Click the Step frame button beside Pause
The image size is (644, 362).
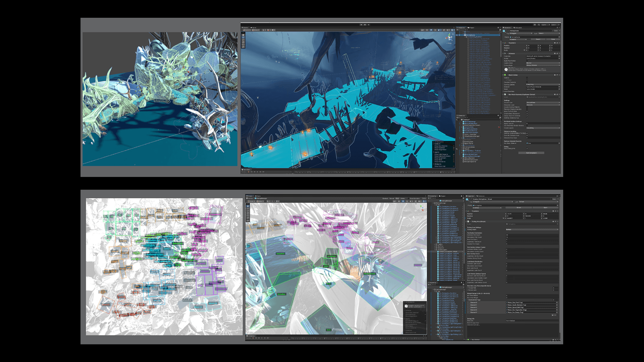coord(369,24)
